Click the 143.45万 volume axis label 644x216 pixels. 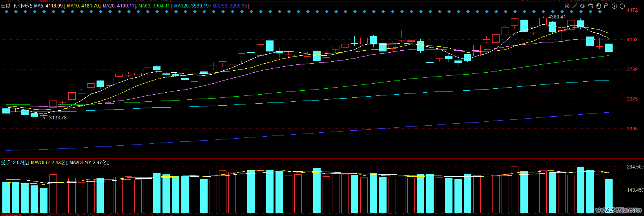pos(635,190)
